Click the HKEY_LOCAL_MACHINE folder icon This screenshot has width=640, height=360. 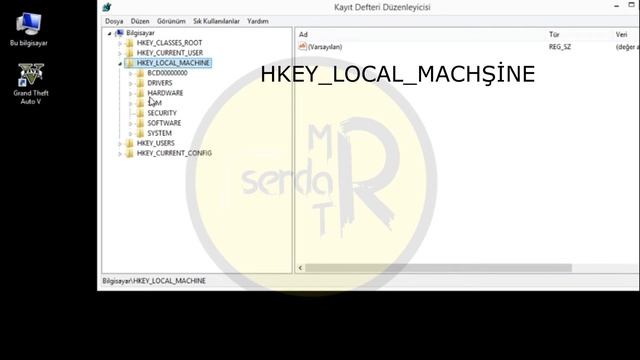tap(130, 63)
